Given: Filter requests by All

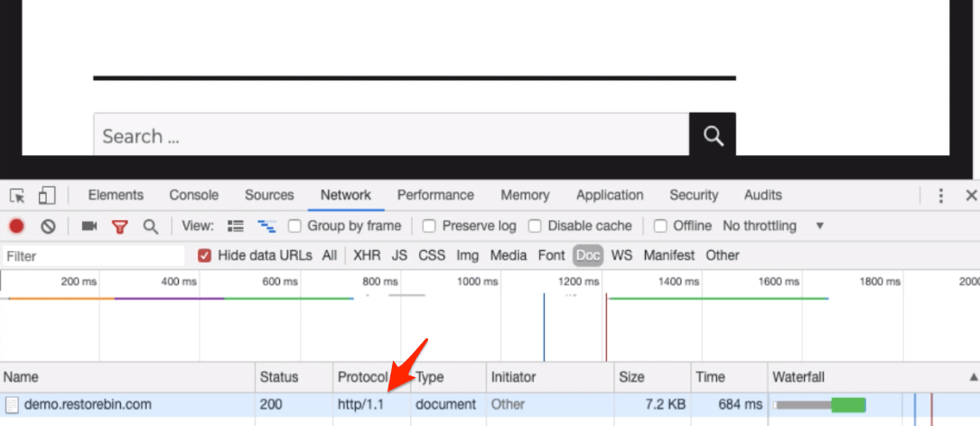Looking at the screenshot, I should point(330,255).
